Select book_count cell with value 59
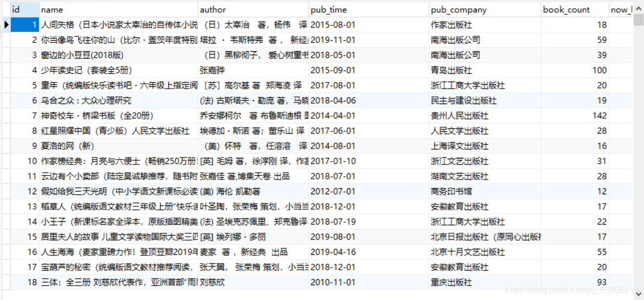Image resolution: width=644 pixels, height=300 pixels. pyautogui.click(x=575, y=40)
